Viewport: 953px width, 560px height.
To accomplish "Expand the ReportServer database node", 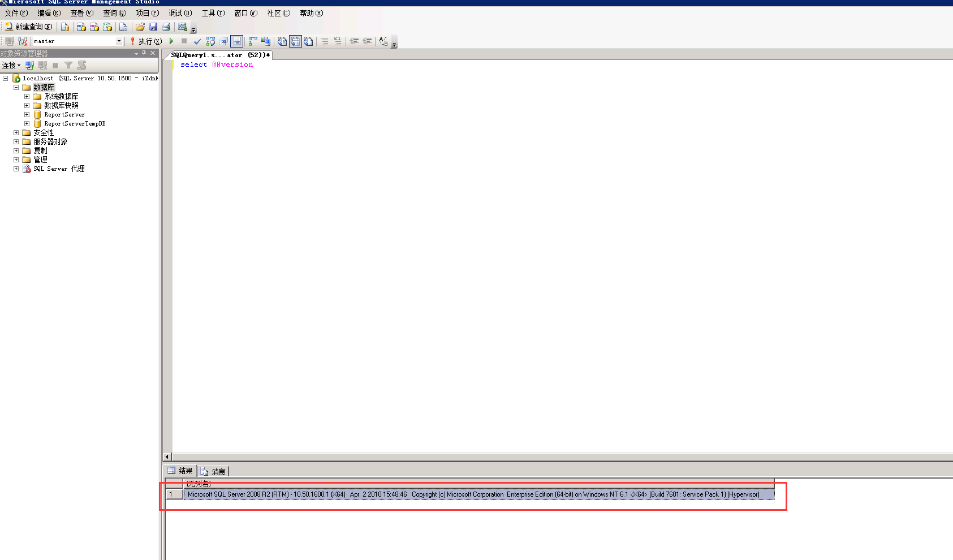I will coord(27,115).
